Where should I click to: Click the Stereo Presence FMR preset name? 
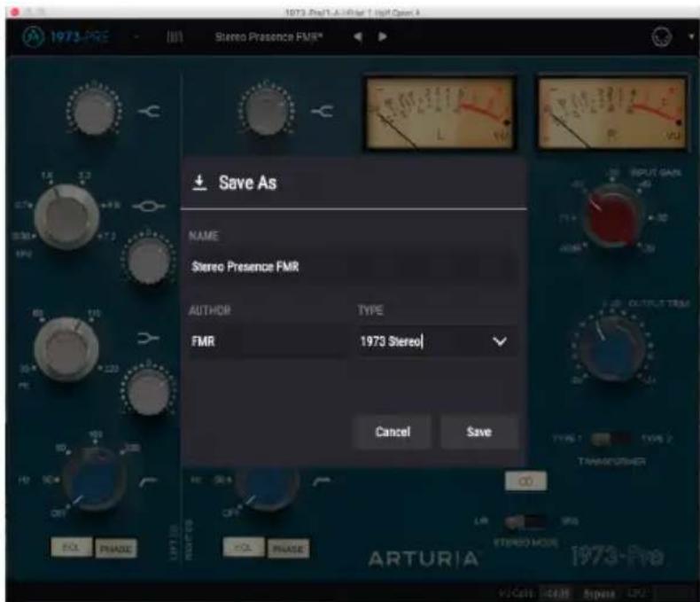pos(268,36)
